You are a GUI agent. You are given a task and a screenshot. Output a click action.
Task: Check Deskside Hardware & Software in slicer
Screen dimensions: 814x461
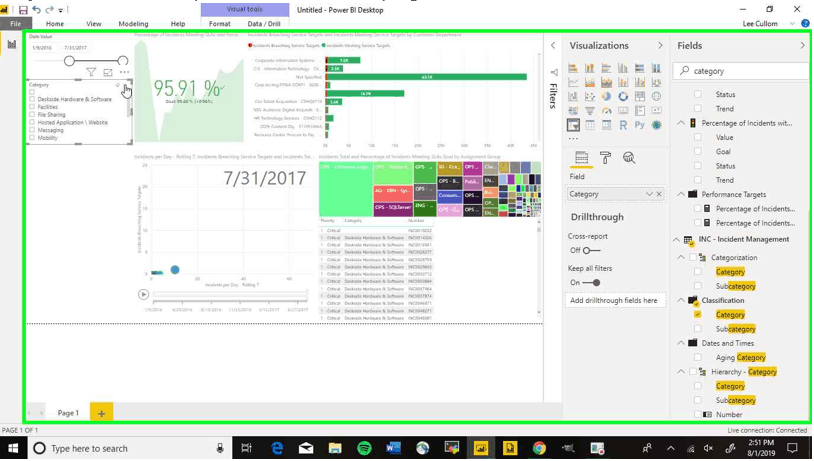click(32, 99)
